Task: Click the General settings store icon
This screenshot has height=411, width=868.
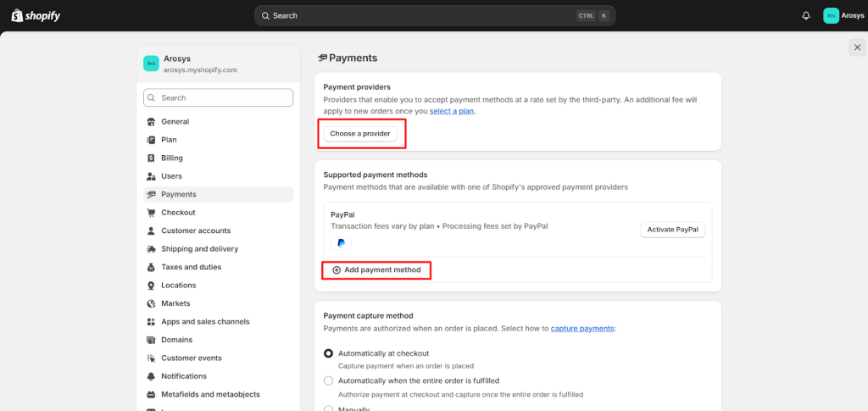Action: tap(152, 121)
